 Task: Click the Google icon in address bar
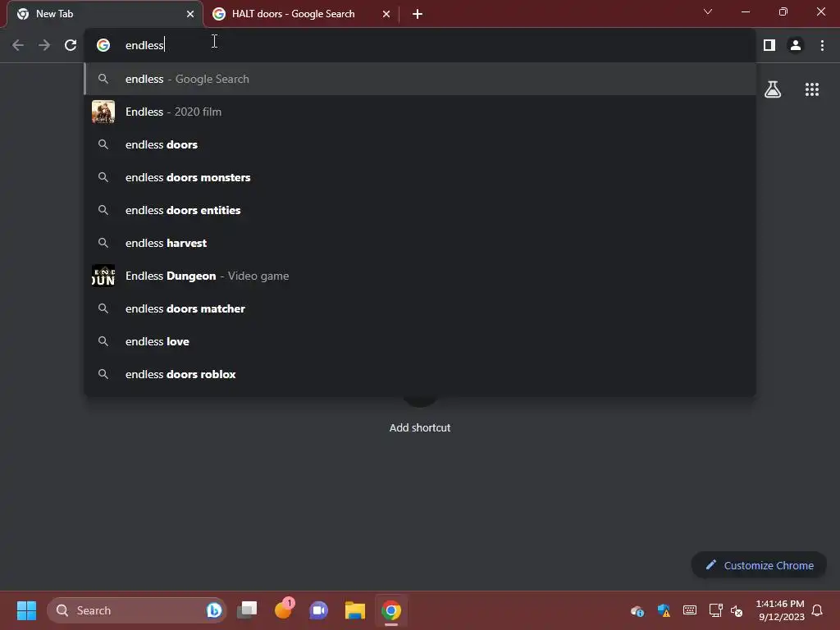click(x=103, y=45)
